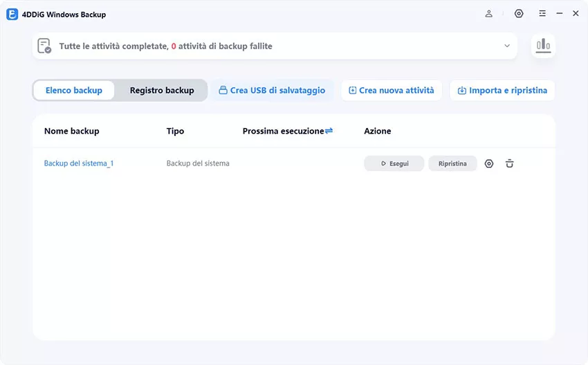This screenshot has width=588, height=365.
Task: Click Crea USB di salvataggio
Action: click(272, 90)
